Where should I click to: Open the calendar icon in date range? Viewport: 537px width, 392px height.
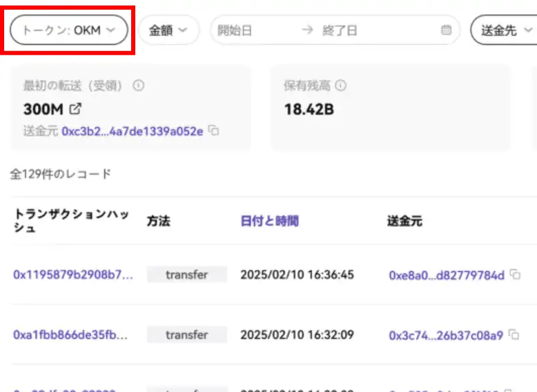point(446,30)
